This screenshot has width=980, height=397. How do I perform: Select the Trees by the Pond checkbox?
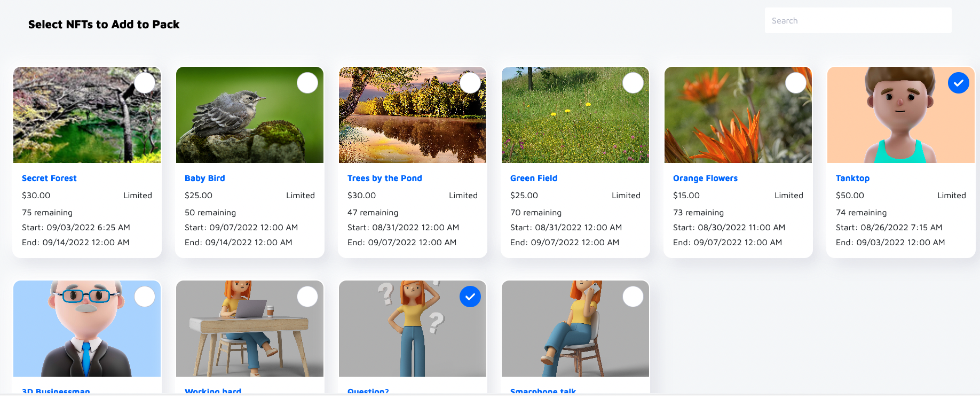(x=470, y=83)
